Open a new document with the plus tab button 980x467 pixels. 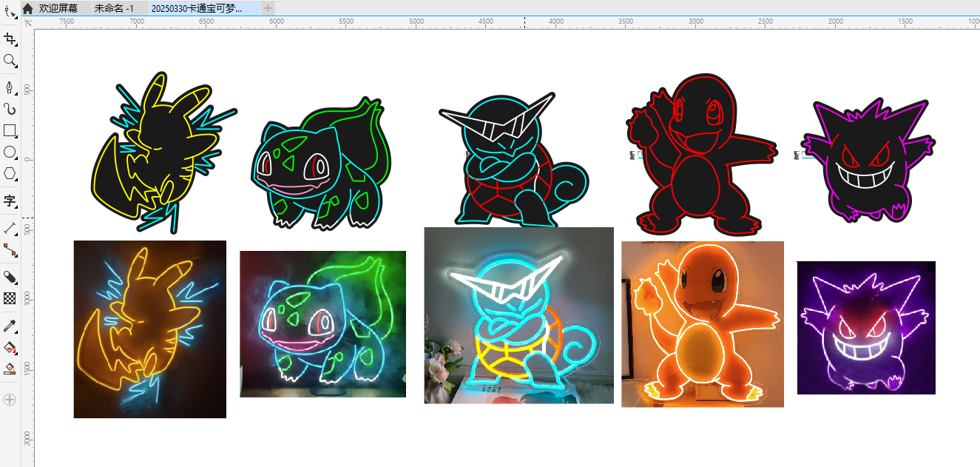click(x=268, y=8)
